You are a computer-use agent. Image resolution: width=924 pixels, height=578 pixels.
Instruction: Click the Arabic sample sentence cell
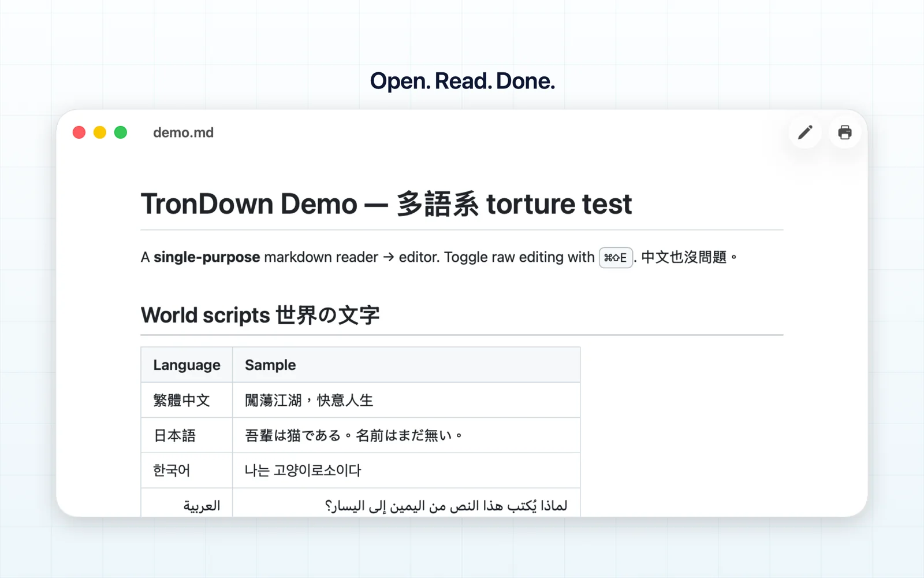pos(406,504)
